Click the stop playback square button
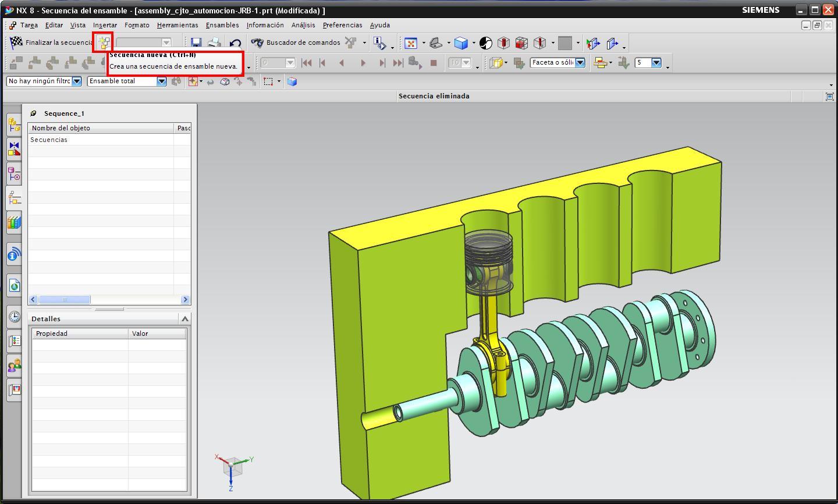 [434, 63]
